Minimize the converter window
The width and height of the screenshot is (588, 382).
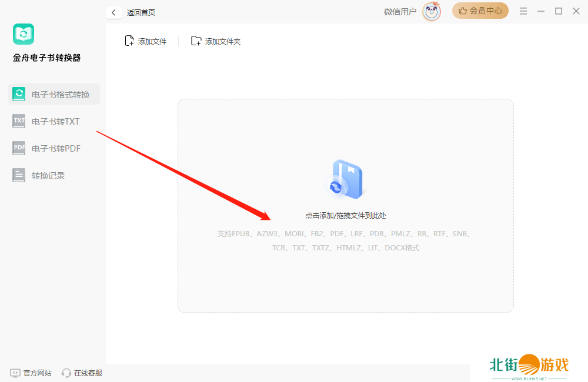[x=541, y=11]
